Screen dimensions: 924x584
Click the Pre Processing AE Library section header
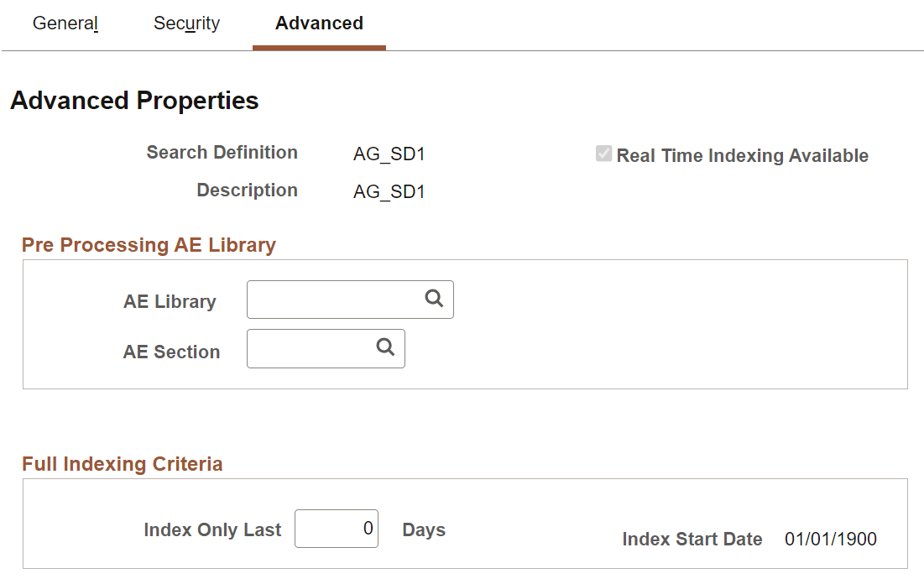pyautogui.click(x=149, y=245)
